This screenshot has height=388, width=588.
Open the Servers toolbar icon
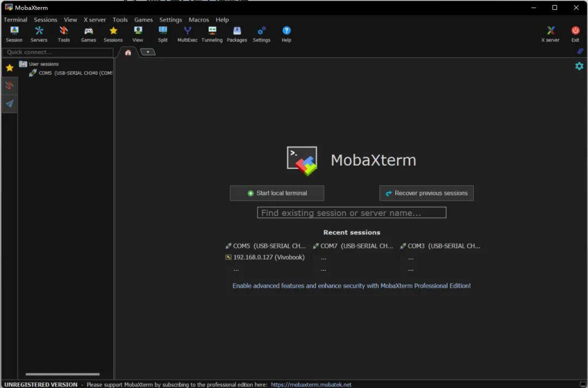39,34
